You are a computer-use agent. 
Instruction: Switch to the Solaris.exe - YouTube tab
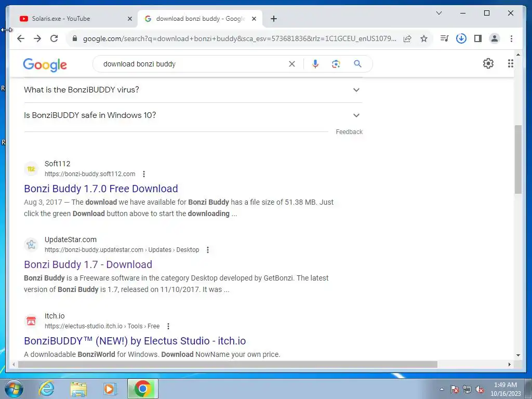click(x=76, y=19)
